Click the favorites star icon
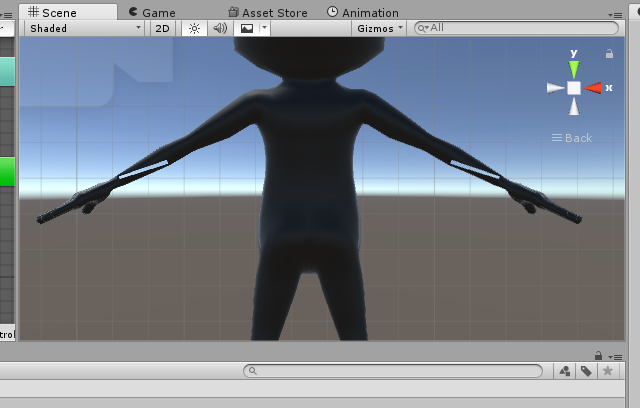Screen dimensions: 640x408 click(608, 371)
